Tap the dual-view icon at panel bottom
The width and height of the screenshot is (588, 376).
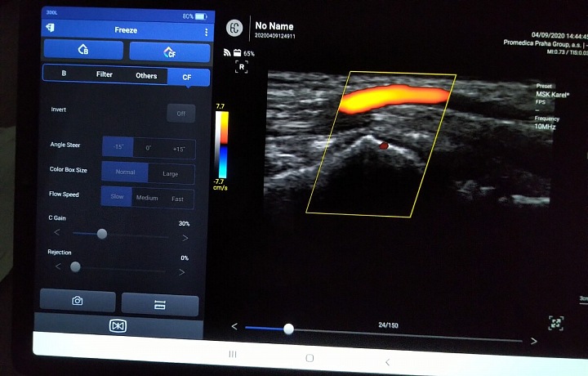pyautogui.click(x=118, y=326)
